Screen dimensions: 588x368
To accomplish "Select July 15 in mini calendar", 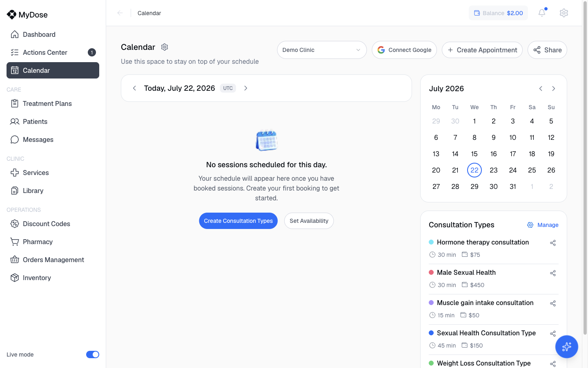I will click(474, 154).
